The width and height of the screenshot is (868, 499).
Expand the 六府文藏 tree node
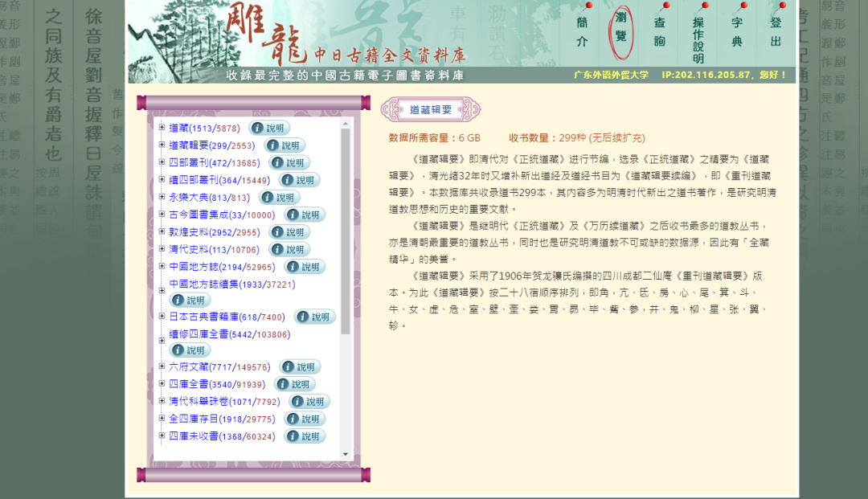click(162, 367)
